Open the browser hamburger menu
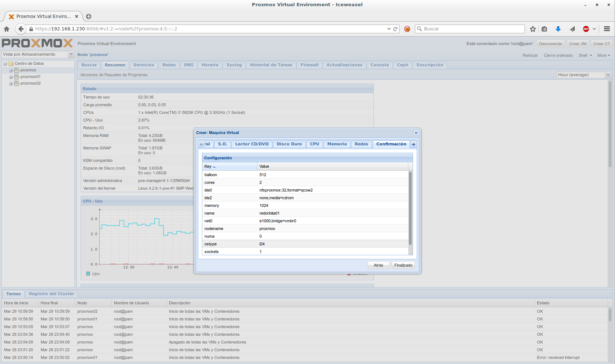Viewport: 615px width, 364px height. pyautogui.click(x=607, y=29)
